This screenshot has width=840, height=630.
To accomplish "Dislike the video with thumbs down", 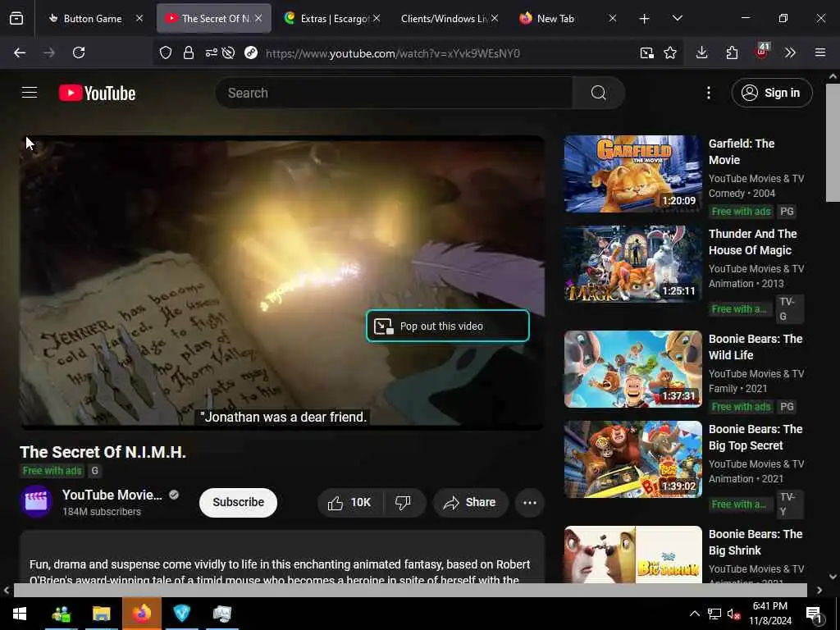I will [x=403, y=503].
